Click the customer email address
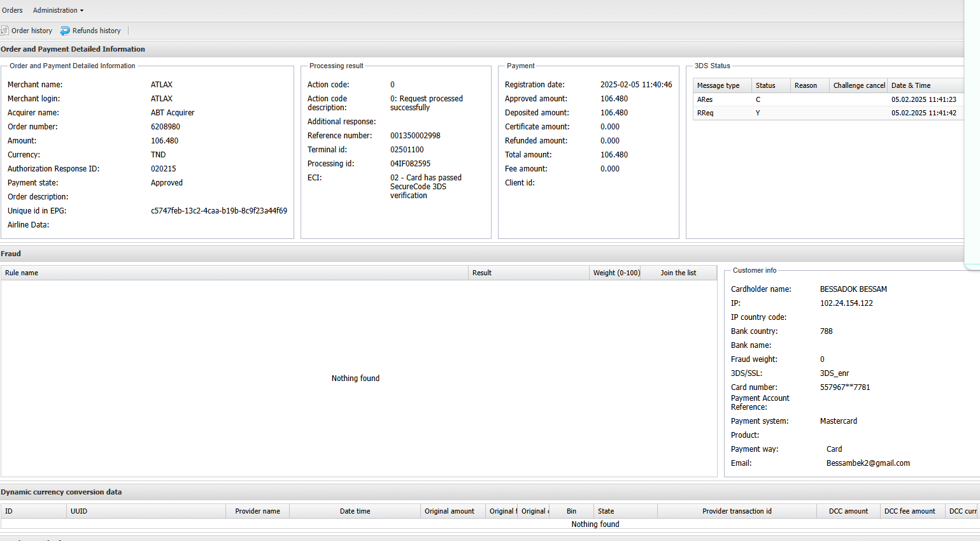Image resolution: width=980 pixels, height=541 pixels. pyautogui.click(x=868, y=463)
